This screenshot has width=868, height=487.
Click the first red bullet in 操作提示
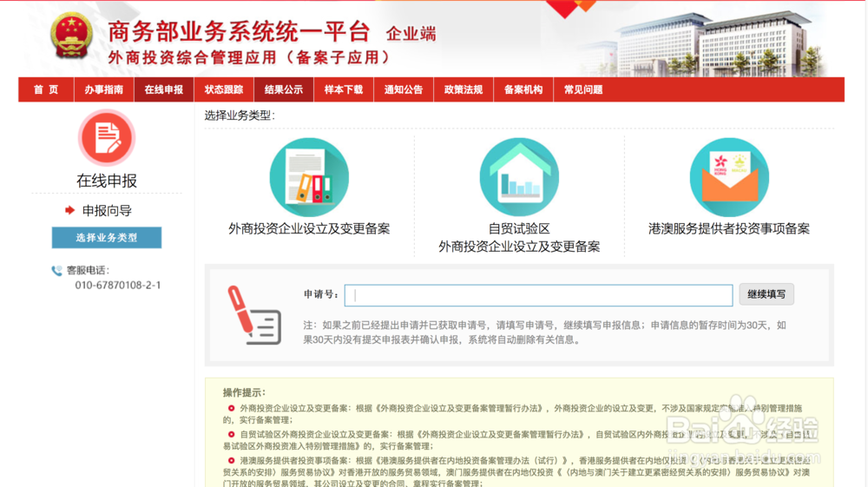click(231, 408)
